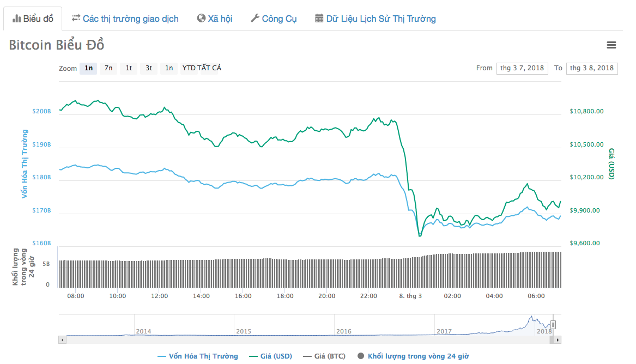Click the wrench icon beside Công Cụ
The height and width of the screenshot is (364, 636).
click(255, 18)
